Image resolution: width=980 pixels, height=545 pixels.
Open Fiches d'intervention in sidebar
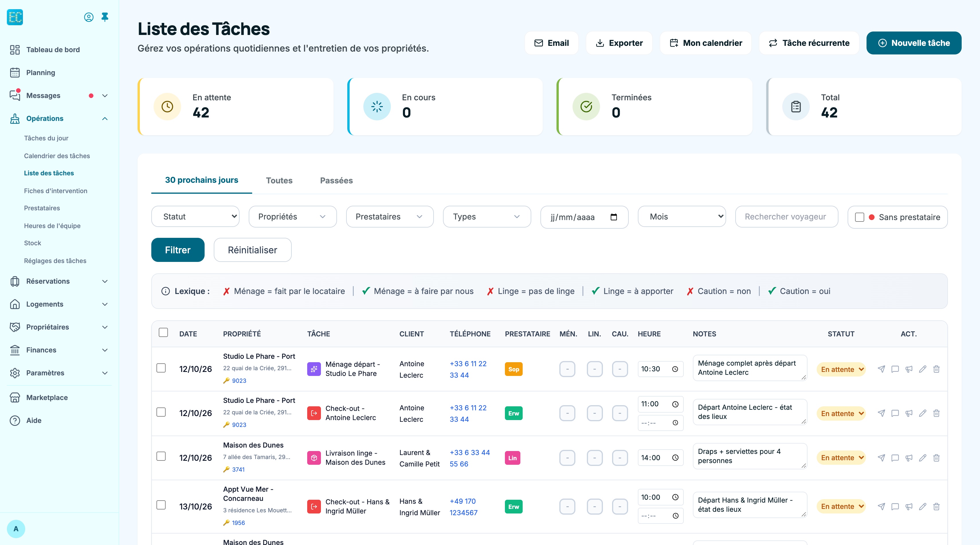tap(56, 191)
